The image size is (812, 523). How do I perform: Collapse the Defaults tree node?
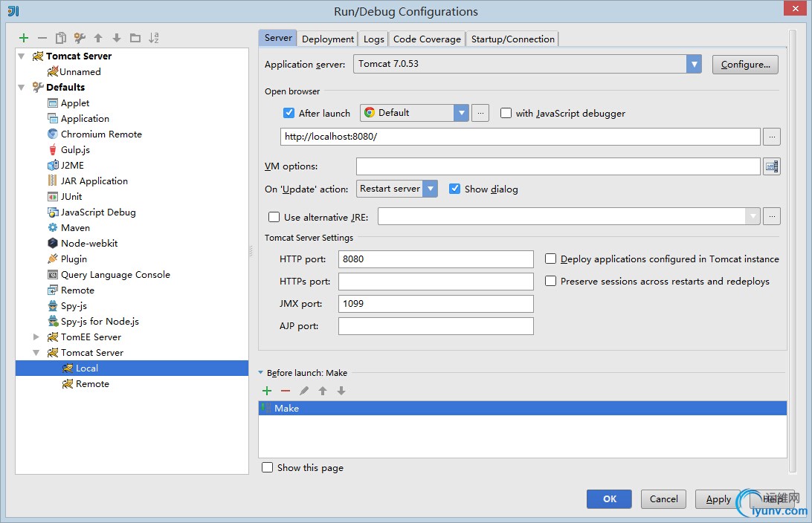click(22, 88)
